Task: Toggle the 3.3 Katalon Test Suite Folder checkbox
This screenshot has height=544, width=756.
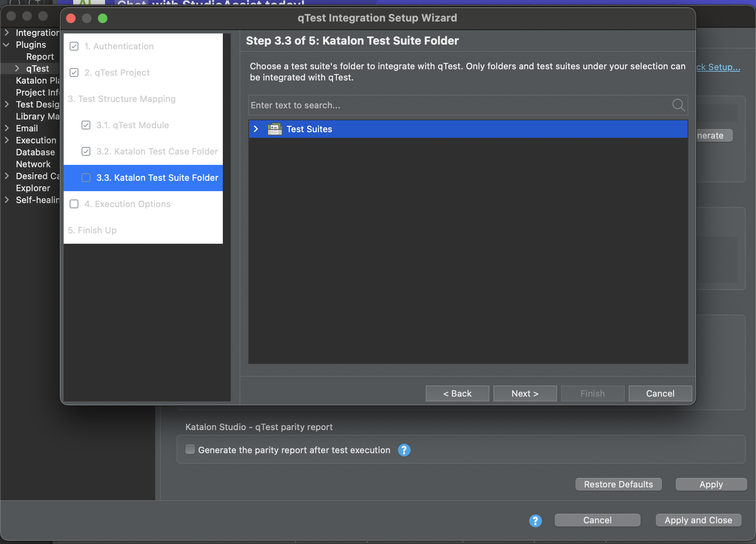Action: pos(86,178)
